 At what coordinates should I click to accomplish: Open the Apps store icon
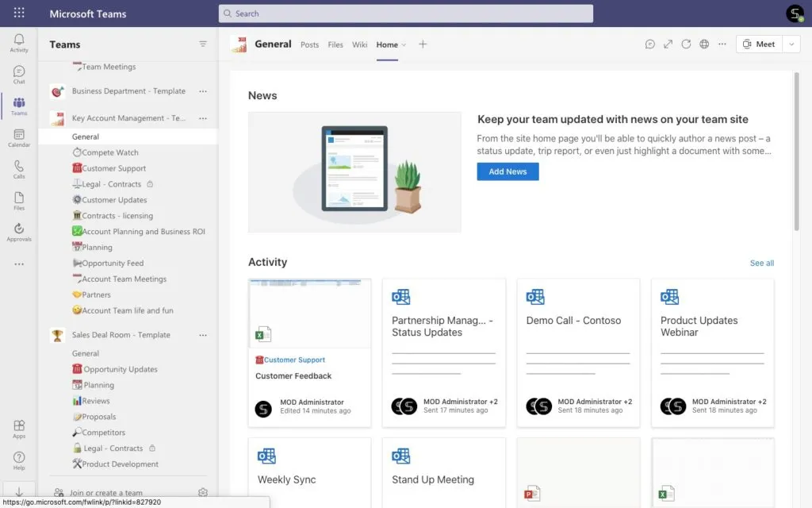(x=19, y=429)
